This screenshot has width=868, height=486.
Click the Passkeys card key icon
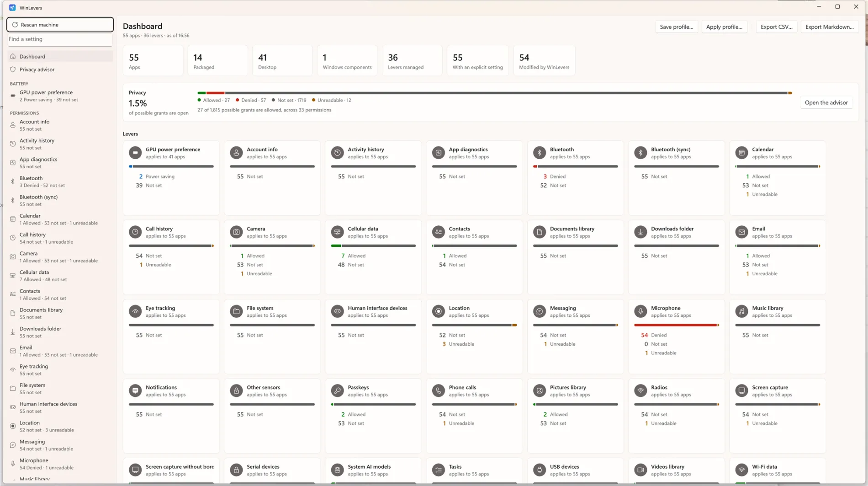point(337,391)
